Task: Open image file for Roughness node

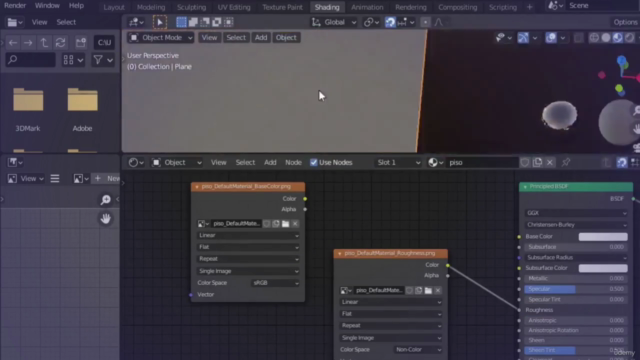Action: click(428, 291)
